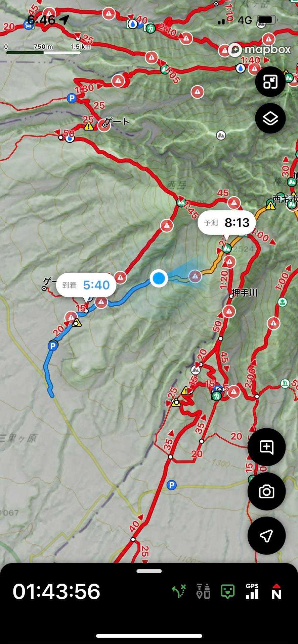
Task: Open the map layers selector
Action: [270, 118]
